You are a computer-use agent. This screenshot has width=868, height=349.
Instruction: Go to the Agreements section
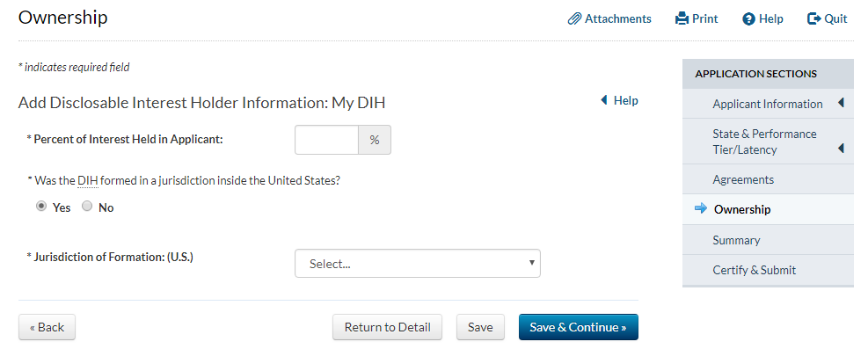(743, 179)
